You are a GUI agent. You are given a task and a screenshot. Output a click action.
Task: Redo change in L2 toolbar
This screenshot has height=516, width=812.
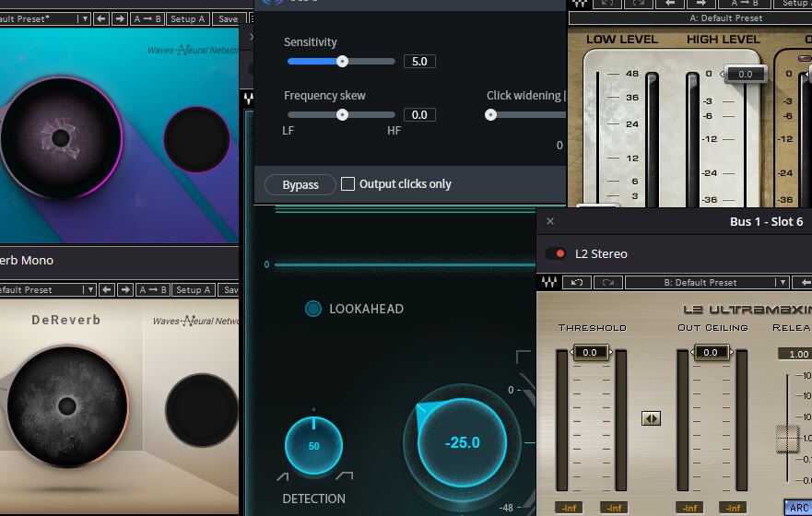[608, 283]
